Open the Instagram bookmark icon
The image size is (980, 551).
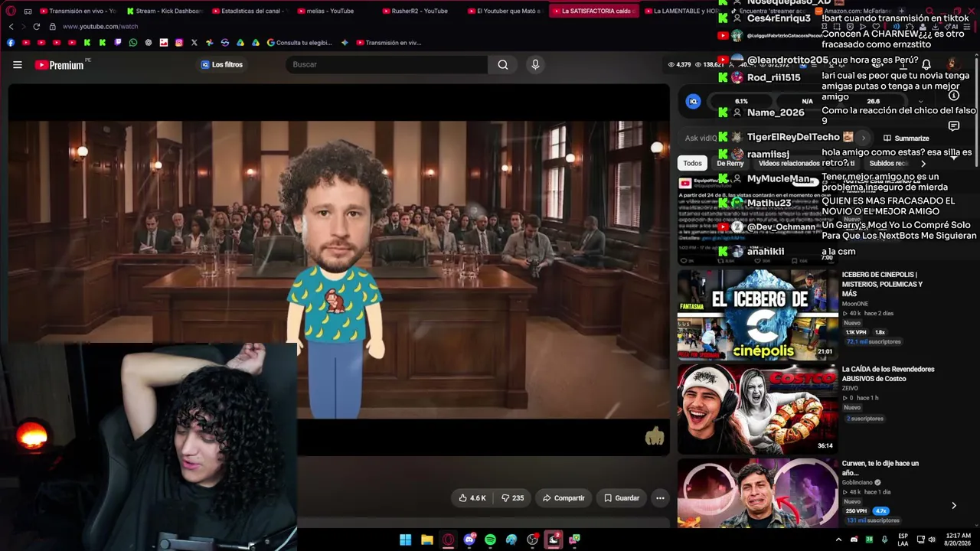point(179,43)
